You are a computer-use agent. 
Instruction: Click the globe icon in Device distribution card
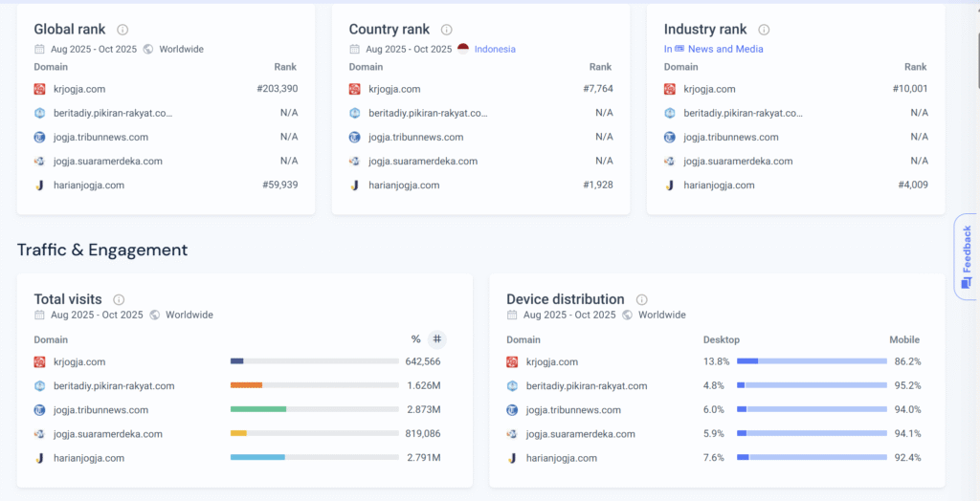click(x=627, y=315)
